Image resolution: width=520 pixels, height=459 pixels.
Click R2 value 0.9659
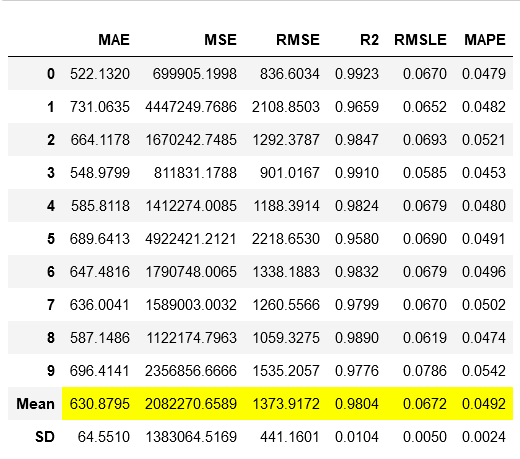pyautogui.click(x=357, y=107)
